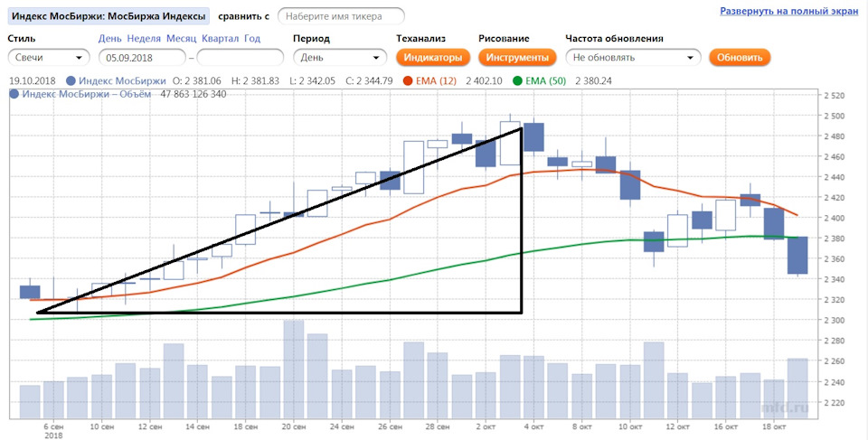This screenshot has height=440, width=868.
Task: Open Развернуть на полный экран link
Action: tap(788, 11)
